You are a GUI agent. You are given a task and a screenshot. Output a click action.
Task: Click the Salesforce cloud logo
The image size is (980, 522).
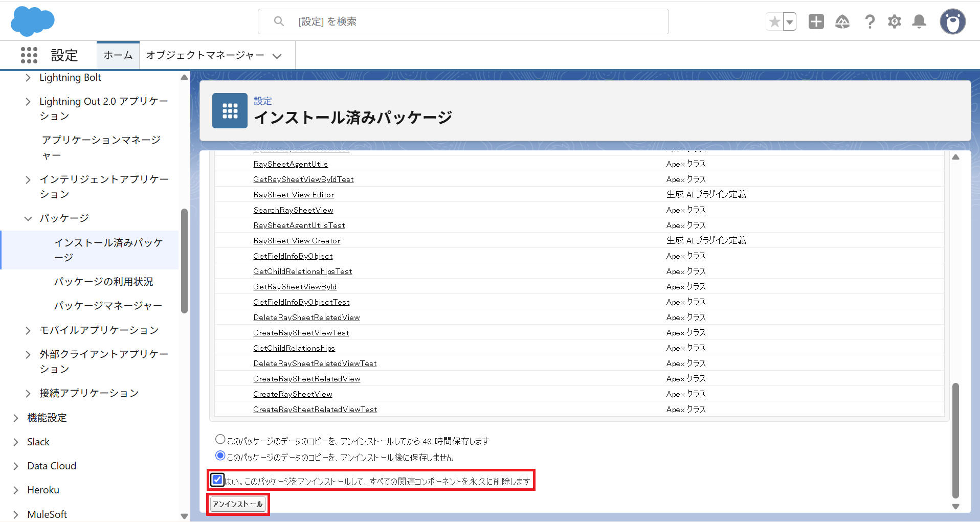point(32,21)
